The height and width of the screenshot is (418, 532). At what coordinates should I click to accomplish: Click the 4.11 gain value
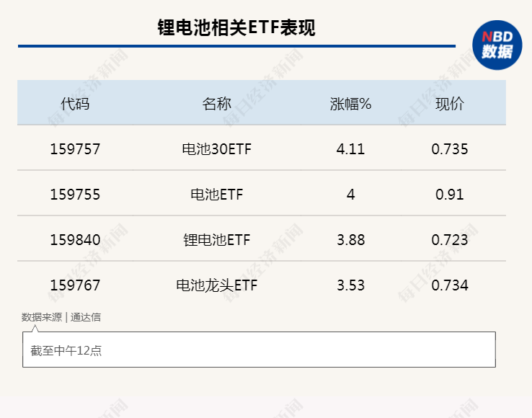click(x=350, y=149)
